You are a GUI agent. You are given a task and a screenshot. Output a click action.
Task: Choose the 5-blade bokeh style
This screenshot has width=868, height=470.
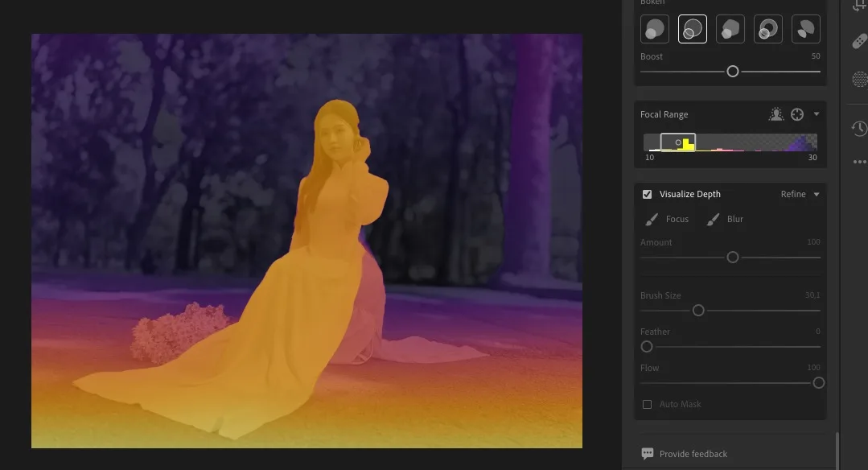[x=730, y=29]
